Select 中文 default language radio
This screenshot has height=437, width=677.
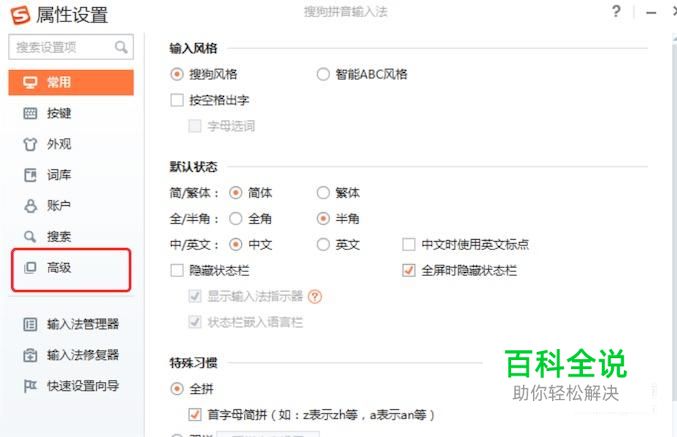[236, 245]
